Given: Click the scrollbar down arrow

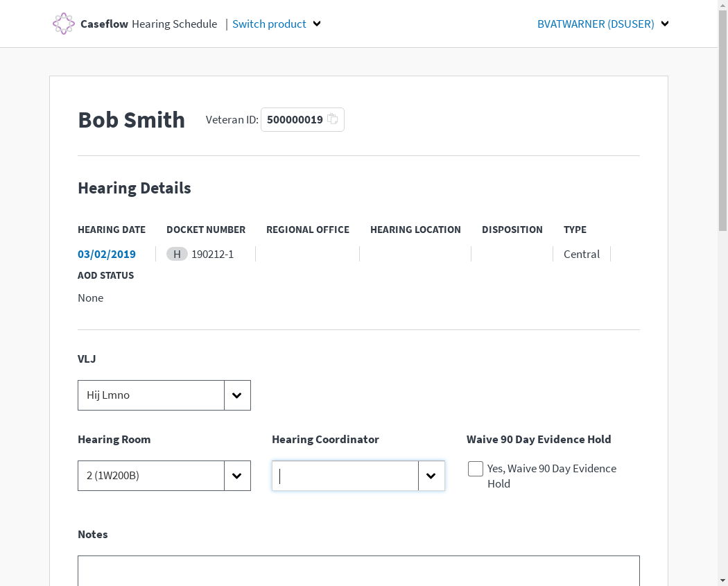Looking at the screenshot, I should pos(723,581).
